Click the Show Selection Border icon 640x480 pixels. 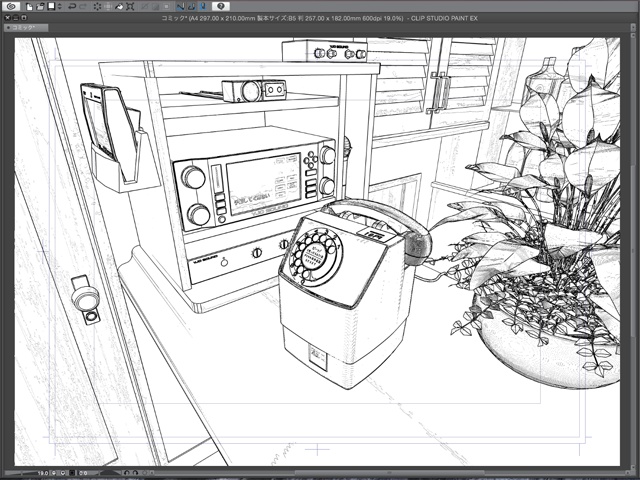coord(167,7)
